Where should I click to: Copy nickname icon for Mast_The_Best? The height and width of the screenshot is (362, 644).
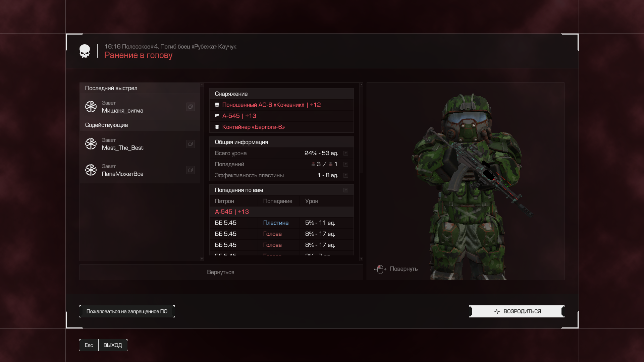point(191,144)
